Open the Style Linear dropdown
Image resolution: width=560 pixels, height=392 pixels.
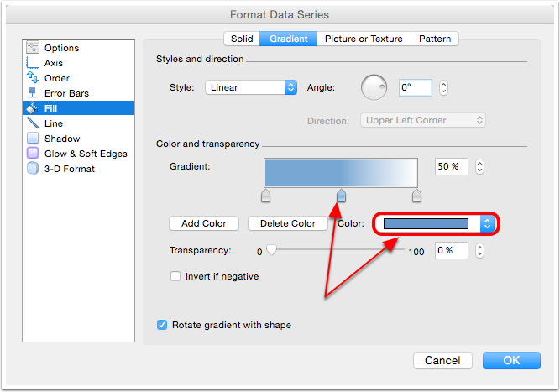(x=251, y=87)
